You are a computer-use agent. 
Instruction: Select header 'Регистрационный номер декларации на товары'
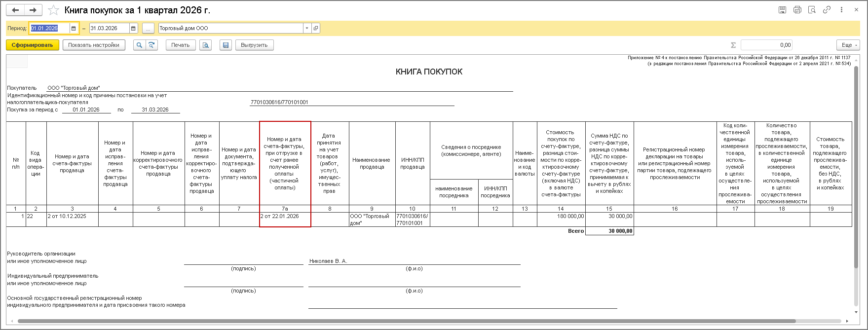pyautogui.click(x=675, y=163)
